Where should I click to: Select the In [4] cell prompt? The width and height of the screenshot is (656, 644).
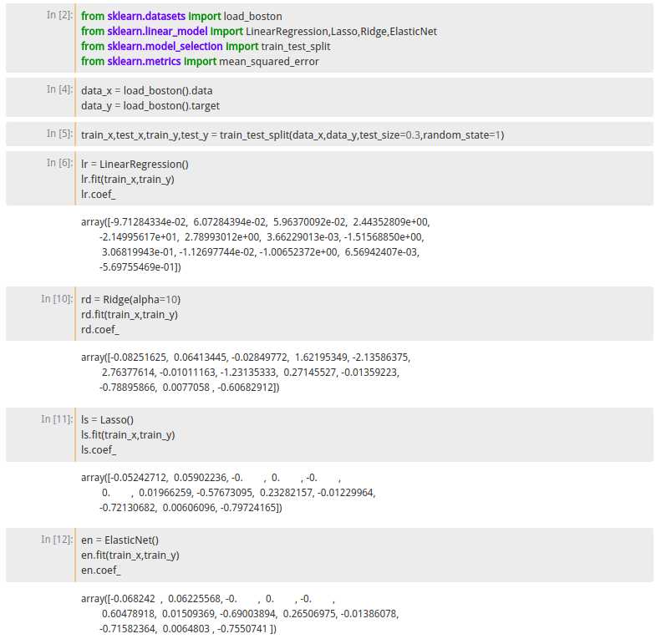[x=60, y=89]
